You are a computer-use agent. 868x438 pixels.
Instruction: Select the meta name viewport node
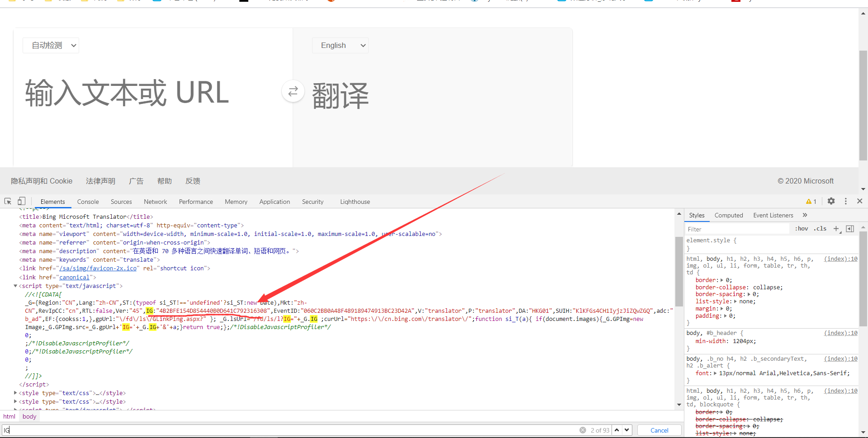(230, 234)
